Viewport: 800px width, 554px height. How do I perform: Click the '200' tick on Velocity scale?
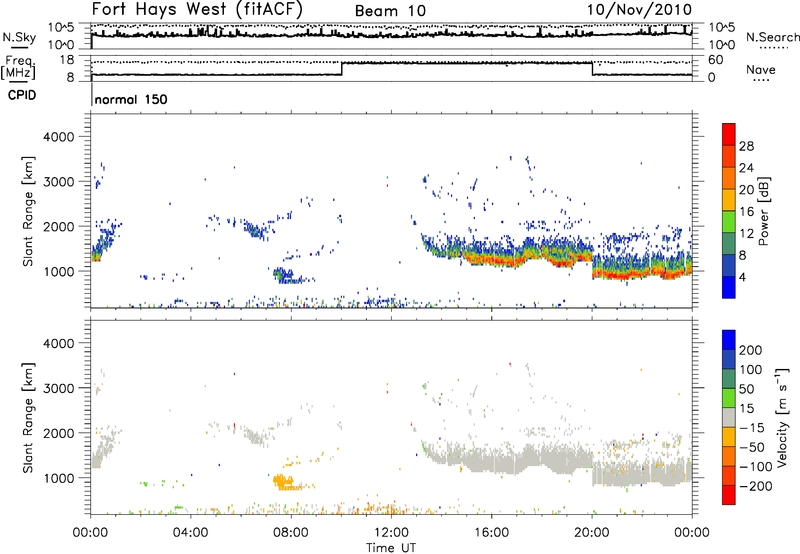point(751,350)
